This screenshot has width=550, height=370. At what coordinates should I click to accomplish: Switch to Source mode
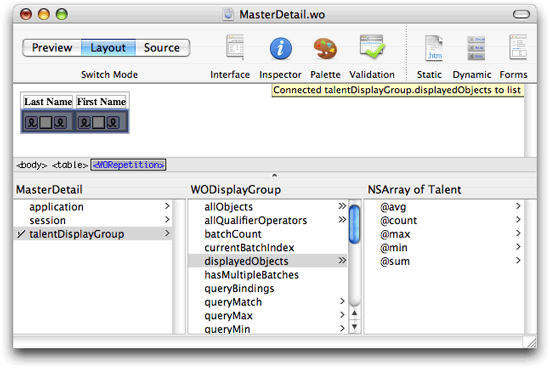tap(162, 47)
